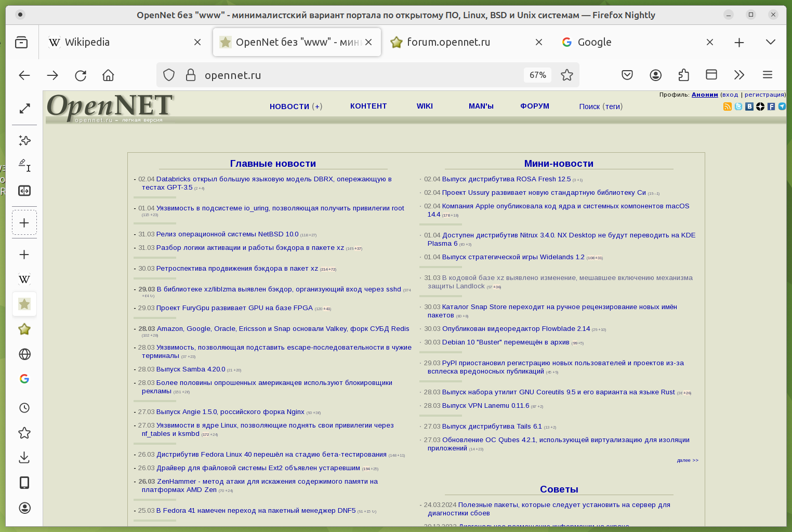792x532 pixels.
Task: Open Firefox account menu in toolbar
Action: [x=656, y=75]
